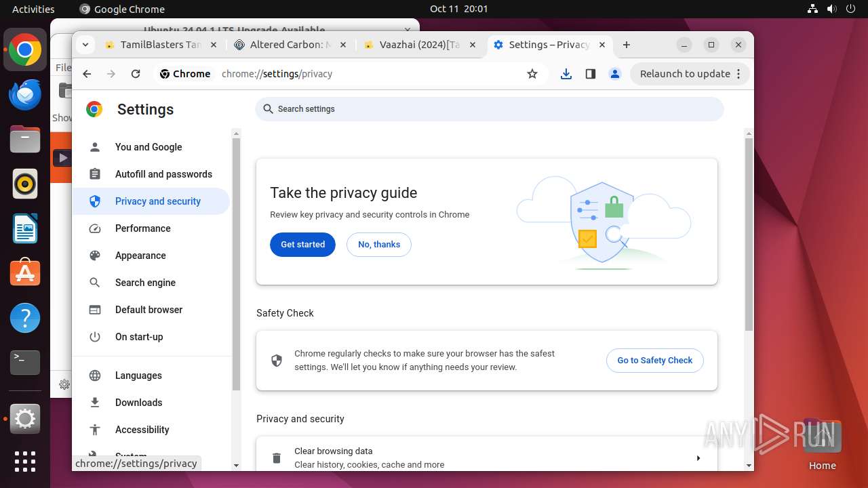Open Search engine settings
This screenshot has height=488, width=868.
tap(151, 283)
